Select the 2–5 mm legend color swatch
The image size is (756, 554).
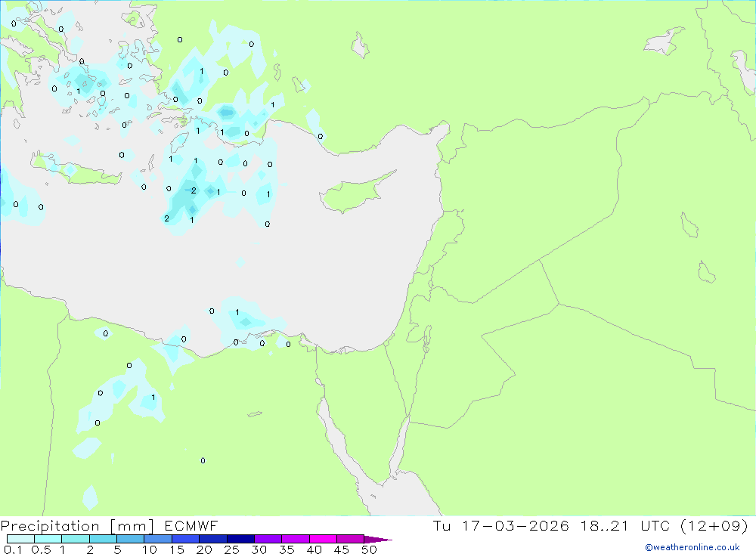coord(103,539)
